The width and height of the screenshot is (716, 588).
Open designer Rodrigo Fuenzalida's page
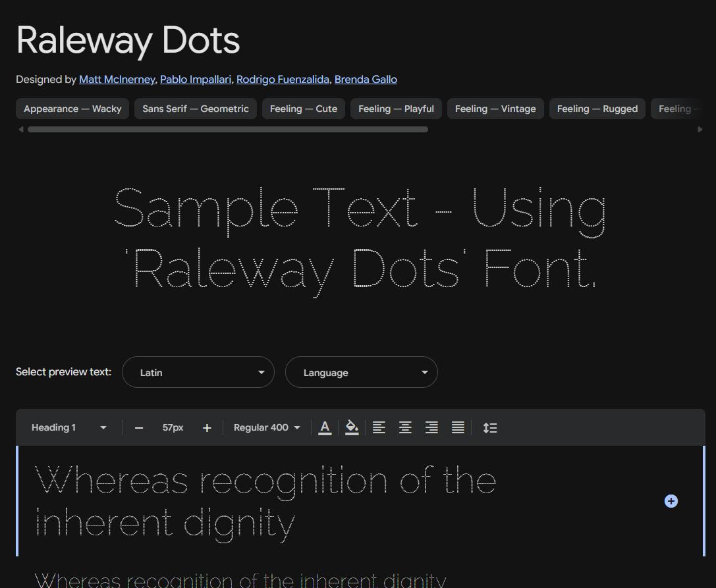[283, 80]
